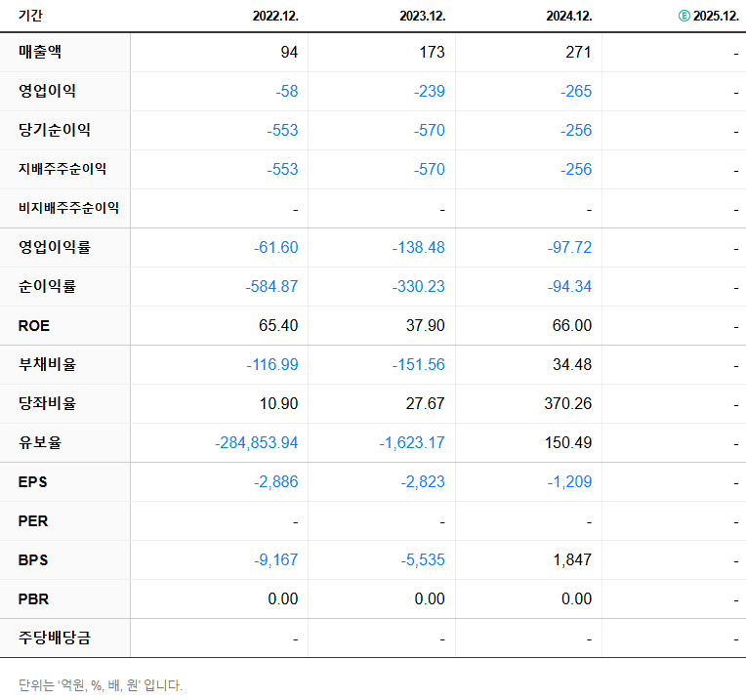Select the 매출액 value 173
746x700 pixels.
coord(432,52)
